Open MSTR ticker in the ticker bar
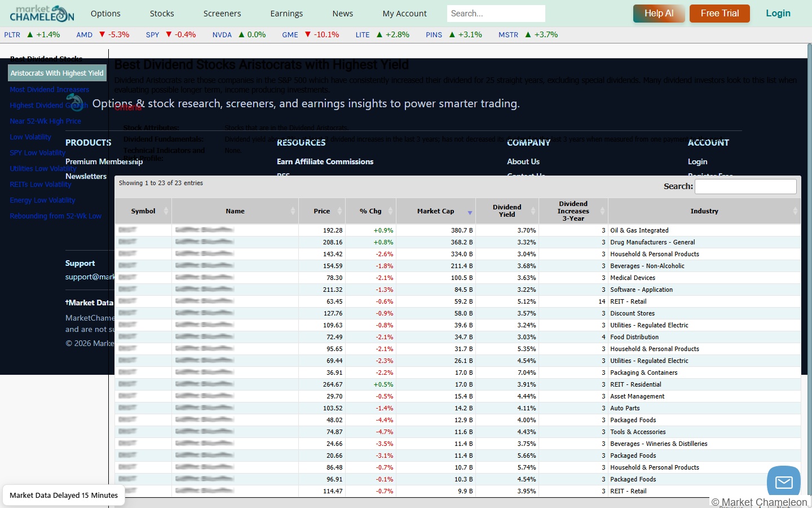This screenshot has width=812, height=508. [x=508, y=35]
